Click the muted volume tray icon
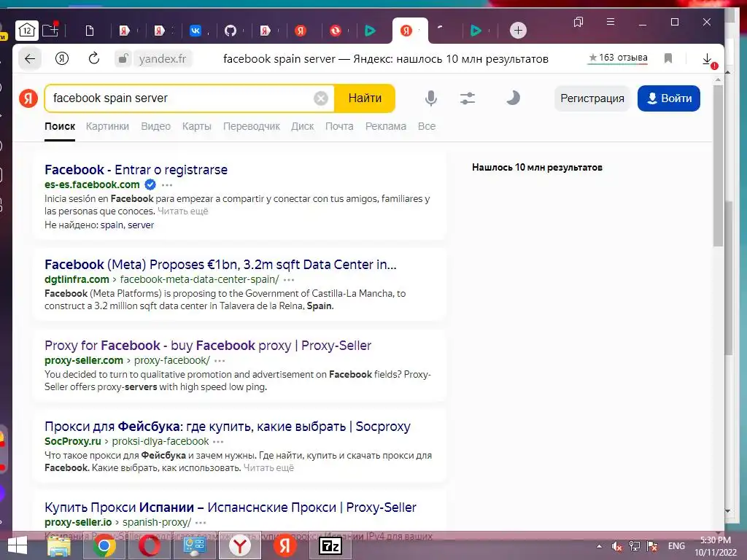This screenshot has width=747, height=560. (x=617, y=546)
